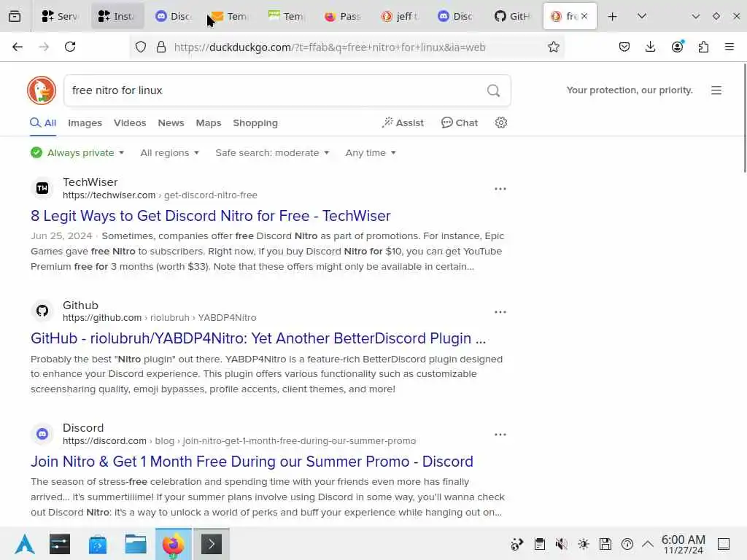This screenshot has width=747, height=560.
Task: Open more options for the TechWiser result
Action: (500, 189)
